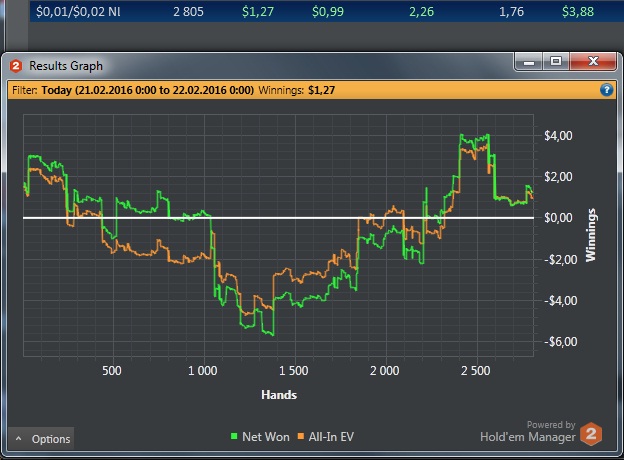Click the 1 000 hands axis label
Image resolution: width=624 pixels, height=460 pixels.
pos(203,371)
